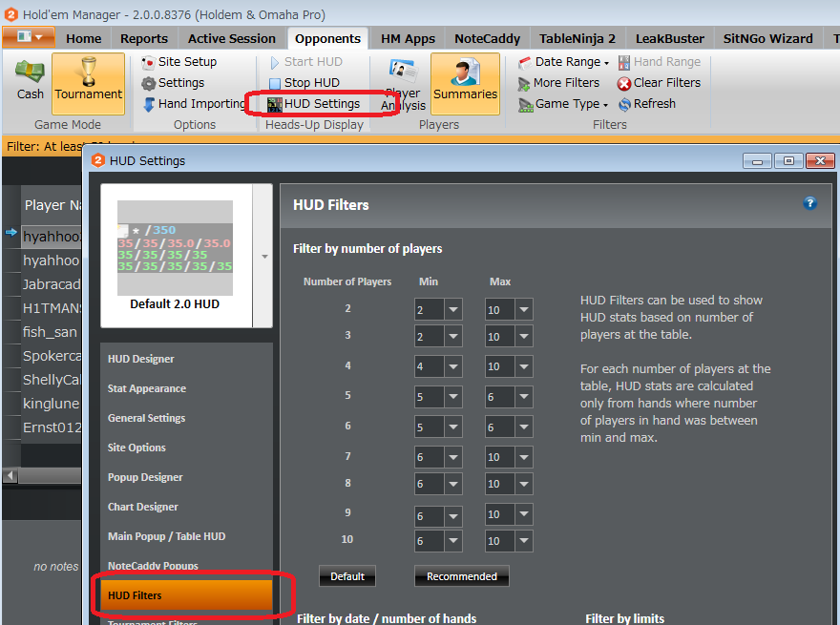This screenshot has height=625, width=840.
Task: Open Settings gear option
Action: point(173,83)
